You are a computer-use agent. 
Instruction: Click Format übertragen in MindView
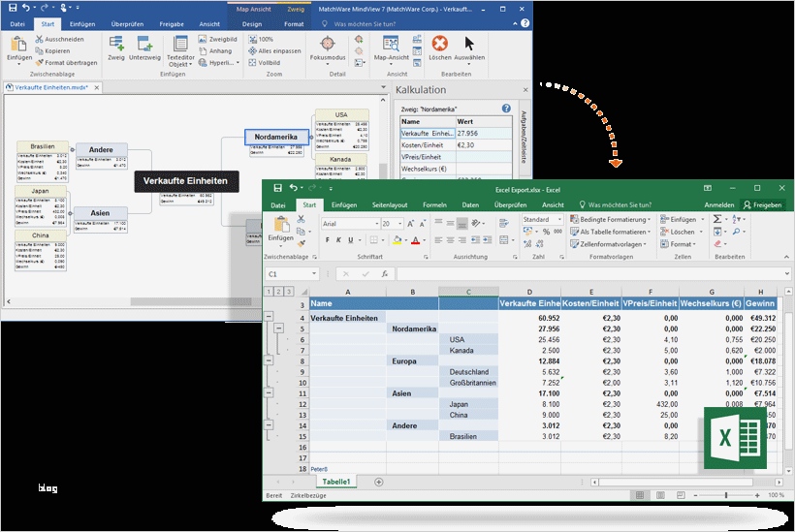(67, 63)
